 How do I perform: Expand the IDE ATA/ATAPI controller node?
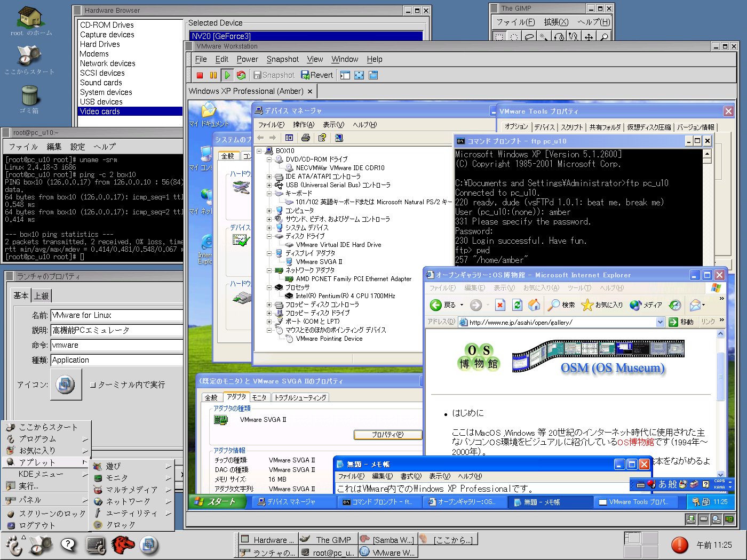pyautogui.click(x=269, y=177)
